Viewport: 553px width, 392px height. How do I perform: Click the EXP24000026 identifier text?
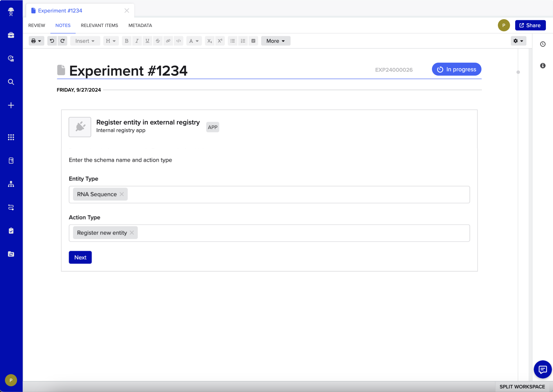tap(394, 70)
